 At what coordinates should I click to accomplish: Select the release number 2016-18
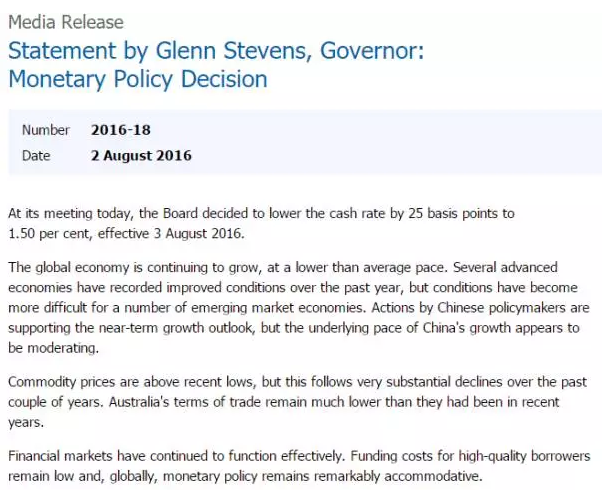coord(121,130)
